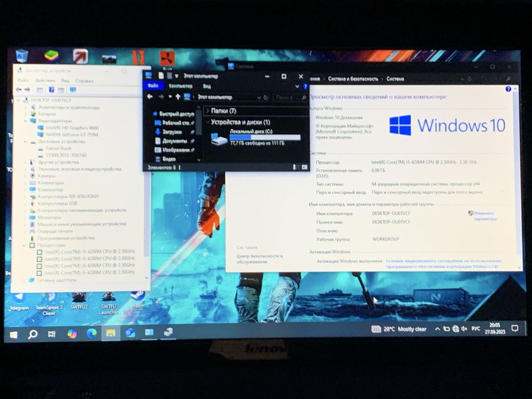Open BlueStacks desktop icon
This screenshot has width=532, height=399.
(51, 56)
